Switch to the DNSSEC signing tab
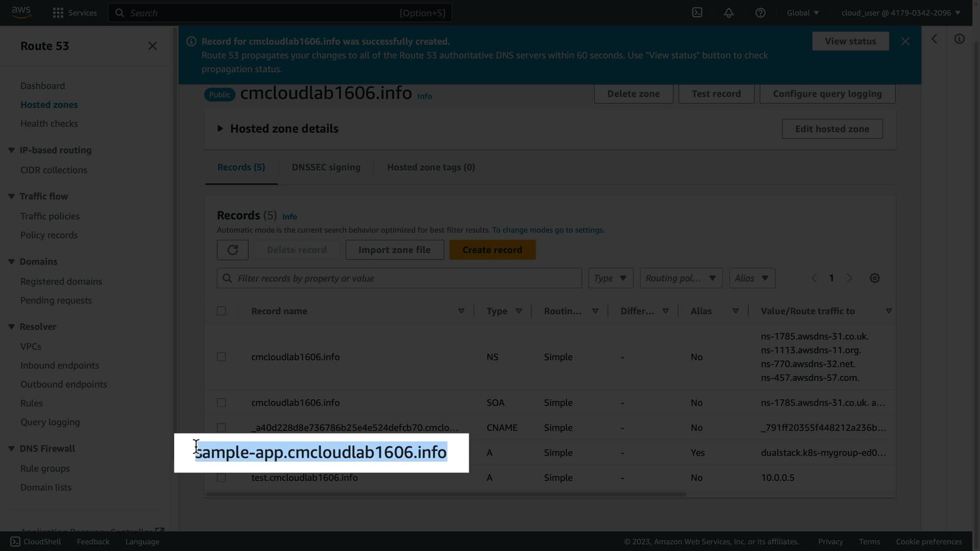 coord(326,167)
